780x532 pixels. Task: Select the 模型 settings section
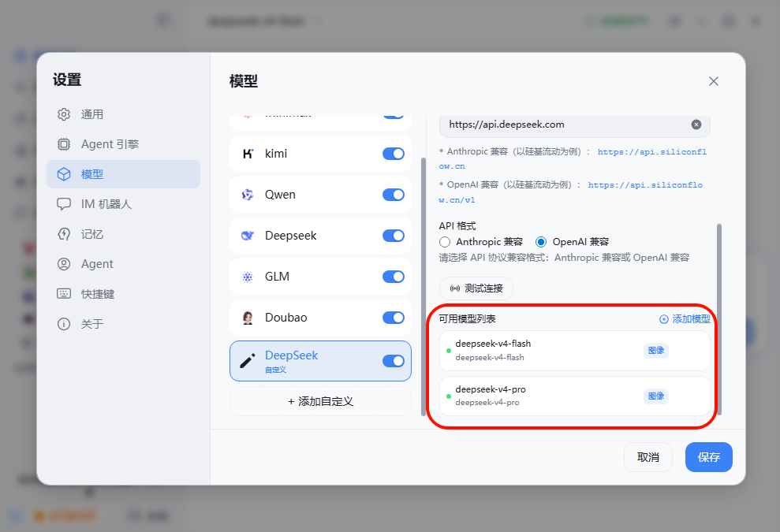click(123, 174)
